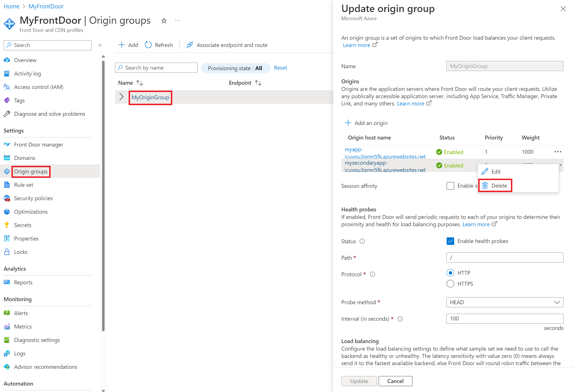Click the Metrics icon under Monitoring
The height and width of the screenshot is (392, 573).
(8, 326)
